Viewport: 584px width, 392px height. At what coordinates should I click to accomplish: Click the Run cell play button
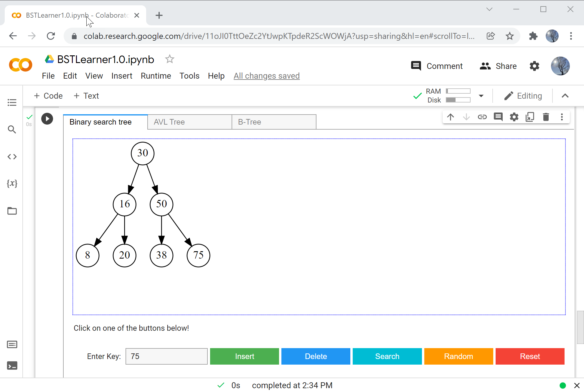click(47, 118)
